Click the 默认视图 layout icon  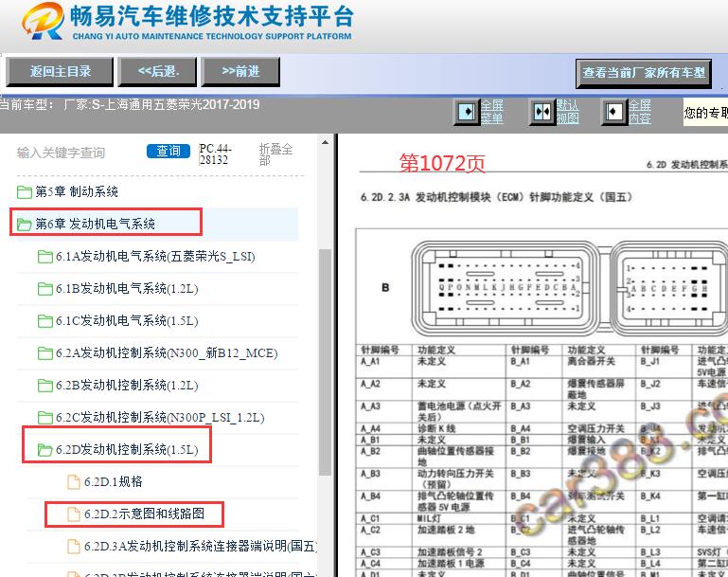(542, 112)
